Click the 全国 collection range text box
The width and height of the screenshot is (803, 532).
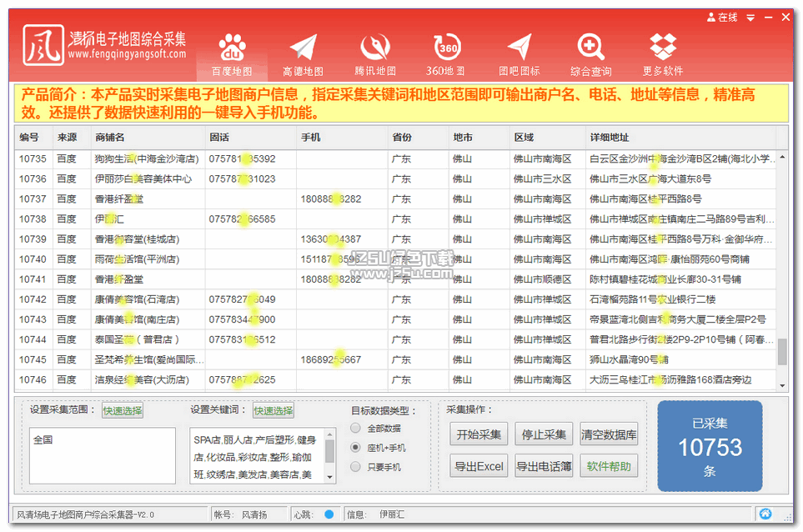pyautogui.click(x=103, y=456)
